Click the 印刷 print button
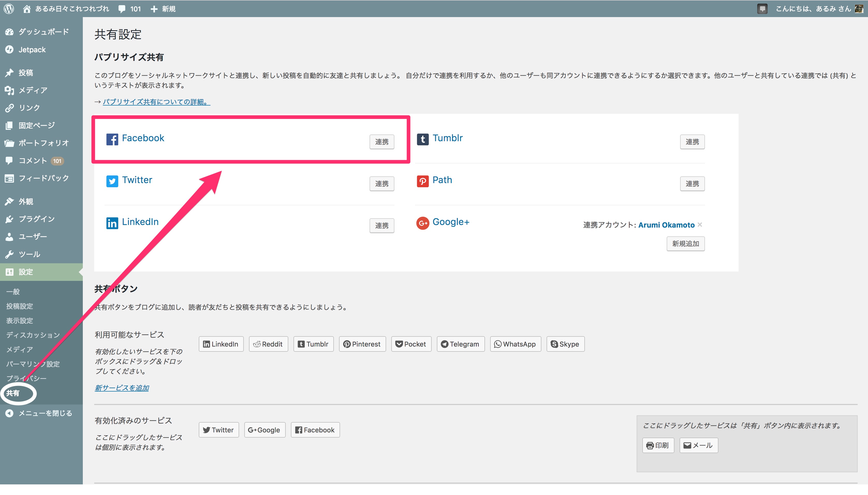Image resolution: width=868 pixels, height=495 pixels. pyautogui.click(x=658, y=445)
